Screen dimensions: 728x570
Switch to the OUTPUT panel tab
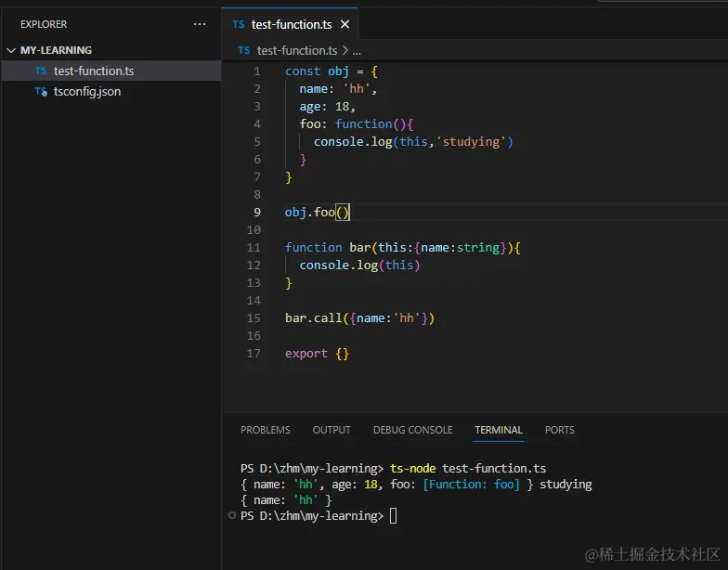pyautogui.click(x=331, y=430)
